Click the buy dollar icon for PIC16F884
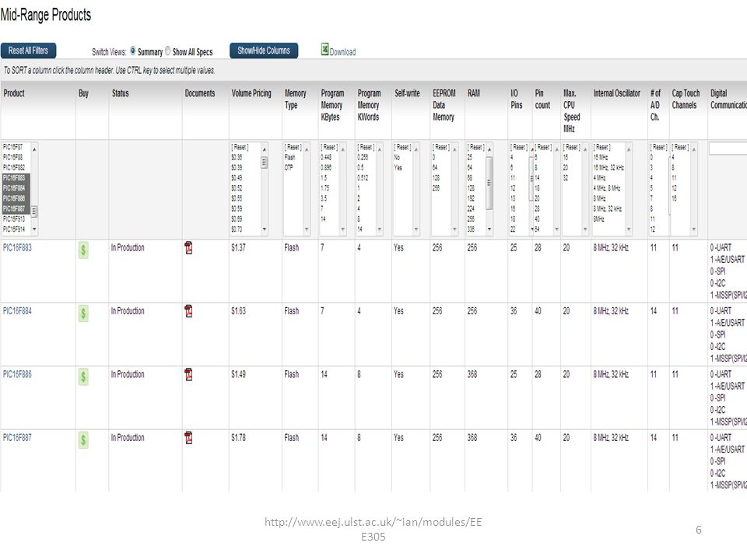The height and width of the screenshot is (560, 747). click(83, 313)
